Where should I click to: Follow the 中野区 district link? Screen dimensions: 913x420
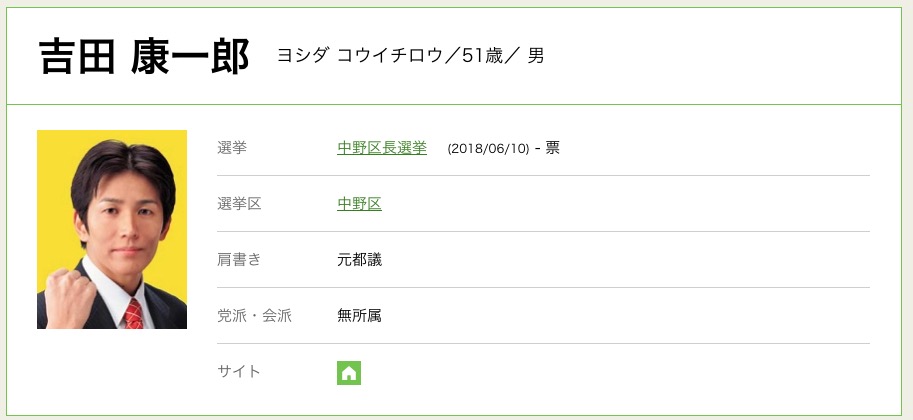point(359,204)
